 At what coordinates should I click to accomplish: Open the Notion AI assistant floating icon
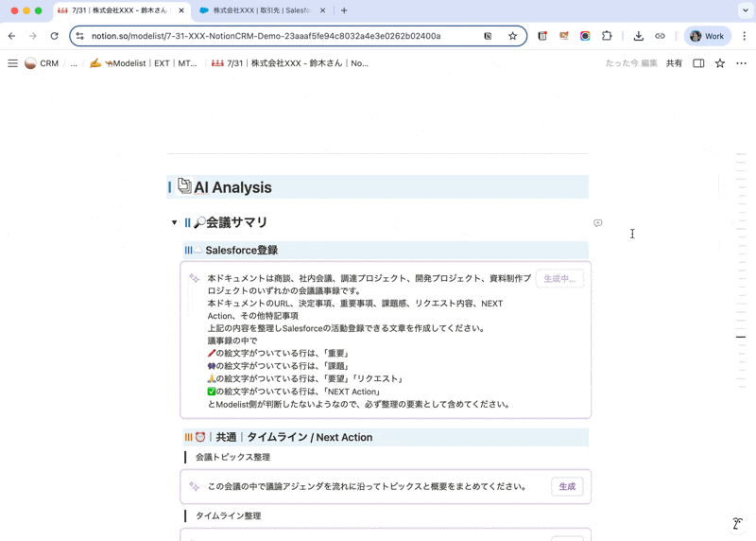pos(737,523)
